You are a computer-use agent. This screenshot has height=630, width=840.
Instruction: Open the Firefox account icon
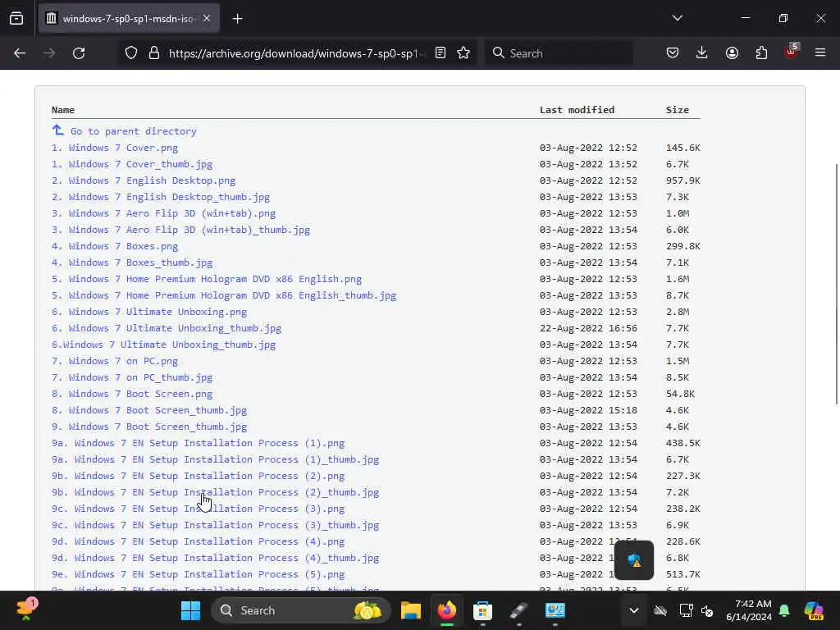tap(732, 53)
